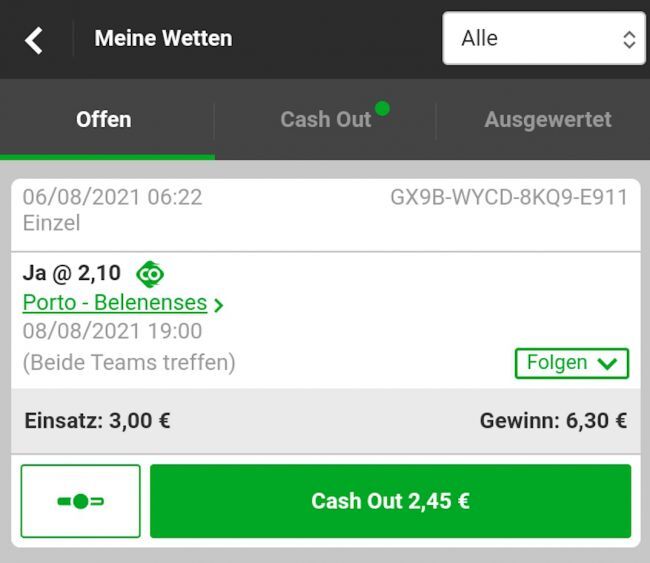Click the Ja @ 2,10 selection
Viewport: 650px width, 563px height.
72,273
